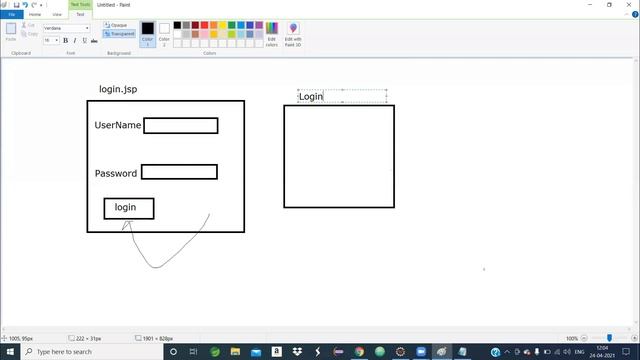Pick the purple color swatch
Screen dimensions: 640x360
(x=259, y=25)
